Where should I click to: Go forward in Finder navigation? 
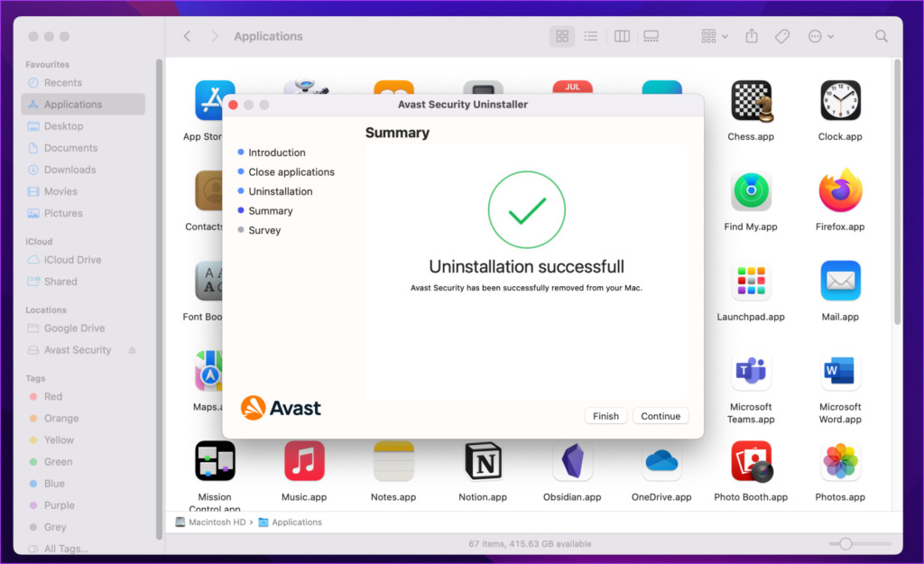(215, 36)
